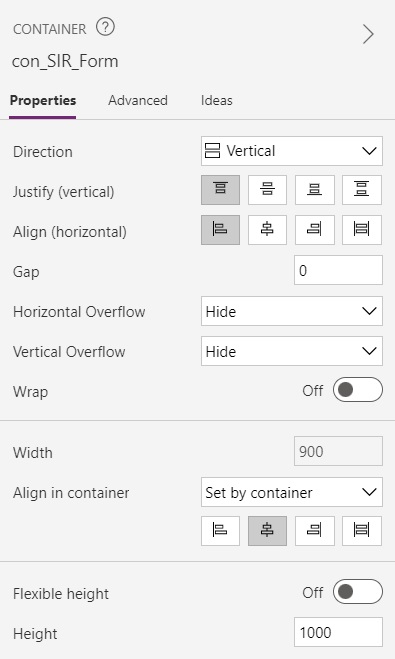Select Justify vertical center icon
Viewport: 395px width, 659px height.
tap(267, 190)
